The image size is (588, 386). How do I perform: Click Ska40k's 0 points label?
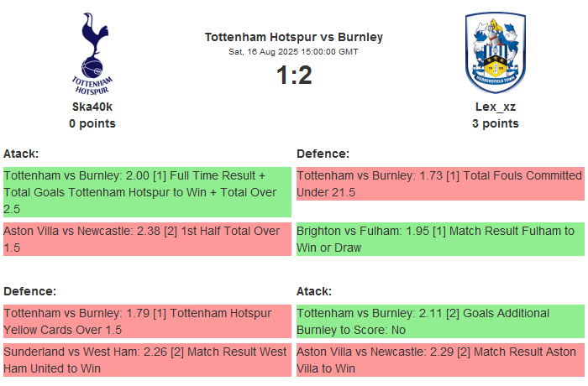click(92, 123)
